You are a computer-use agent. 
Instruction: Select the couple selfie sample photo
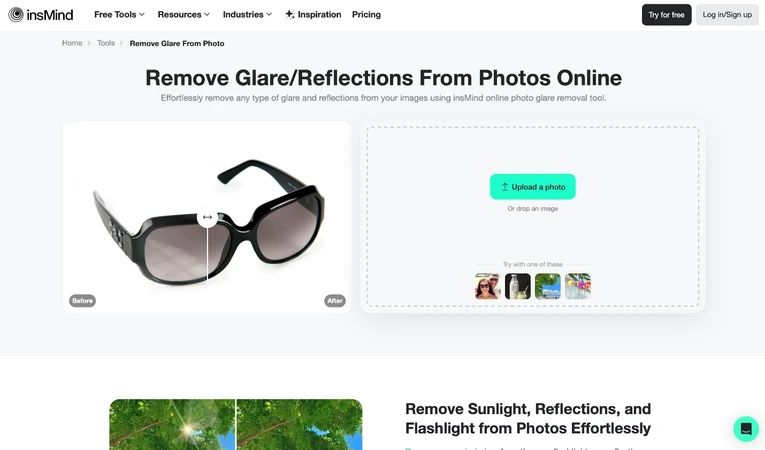pos(487,286)
